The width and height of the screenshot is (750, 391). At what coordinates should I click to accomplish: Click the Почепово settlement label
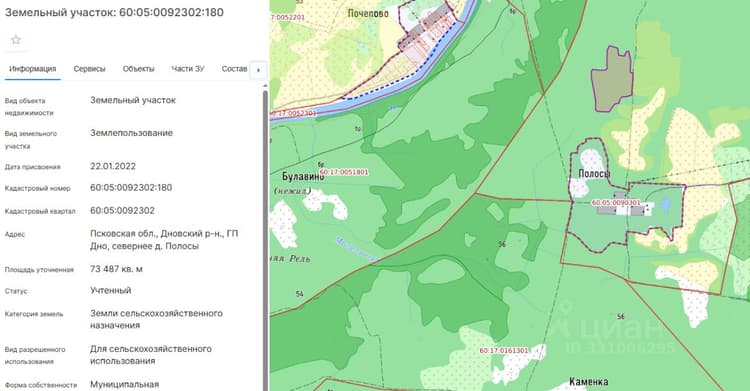tap(368, 13)
